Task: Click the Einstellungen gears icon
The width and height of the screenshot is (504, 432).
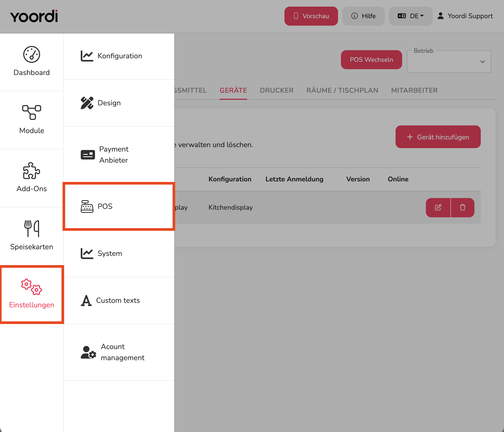Action: click(32, 287)
